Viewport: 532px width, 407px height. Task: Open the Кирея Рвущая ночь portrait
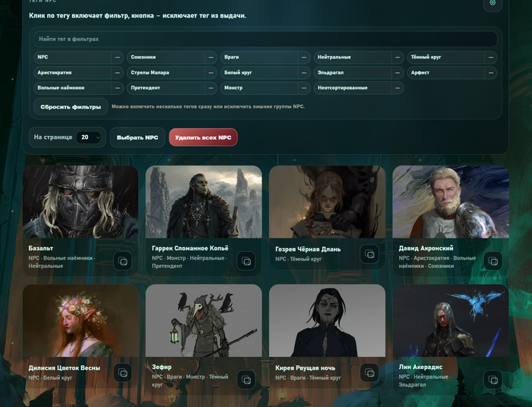tap(327, 320)
